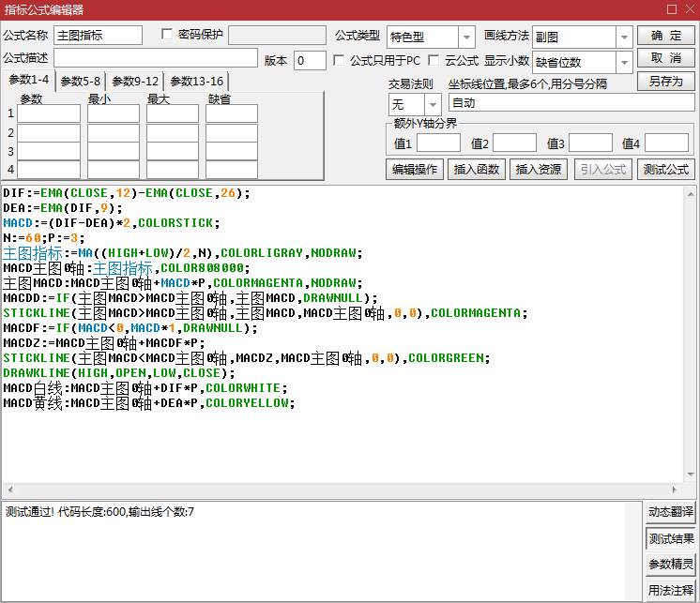
Task: Click the DRAWKLINE code line
Action: pos(119,373)
